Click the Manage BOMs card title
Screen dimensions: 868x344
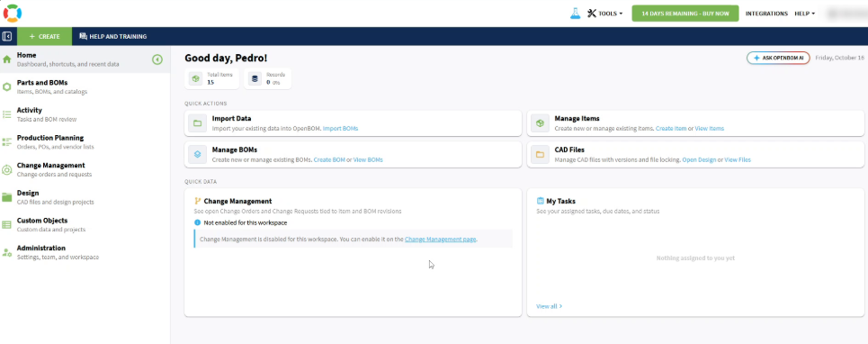pos(234,149)
